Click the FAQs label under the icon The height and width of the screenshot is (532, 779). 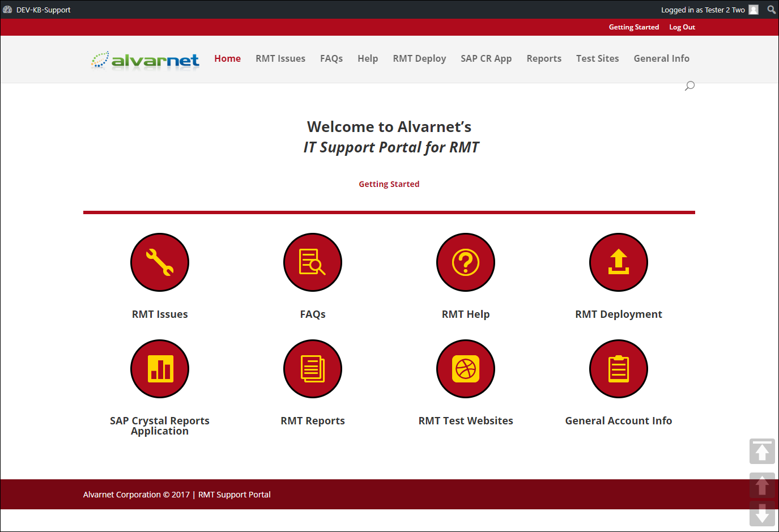pos(313,314)
